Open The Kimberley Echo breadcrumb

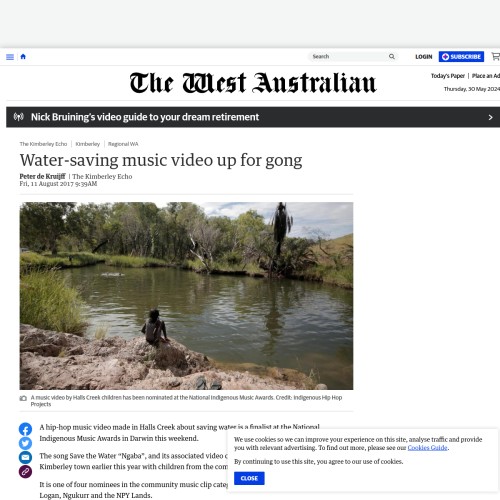tap(43, 144)
